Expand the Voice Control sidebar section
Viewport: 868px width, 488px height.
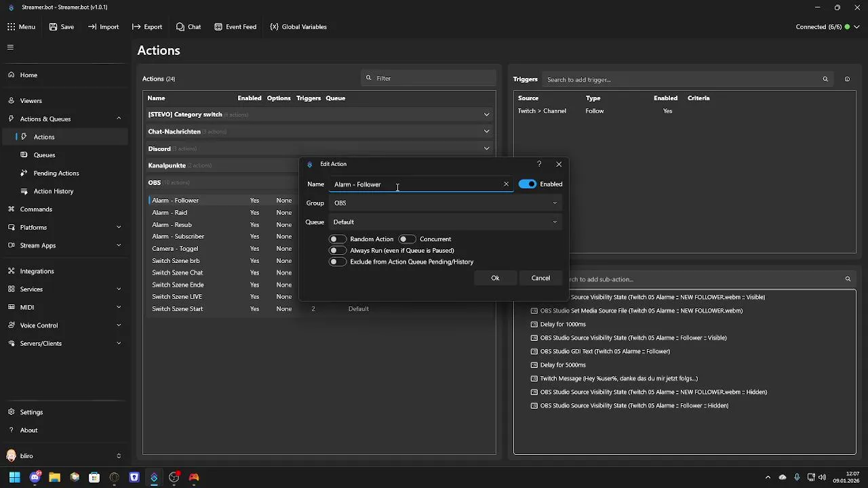[x=64, y=325]
